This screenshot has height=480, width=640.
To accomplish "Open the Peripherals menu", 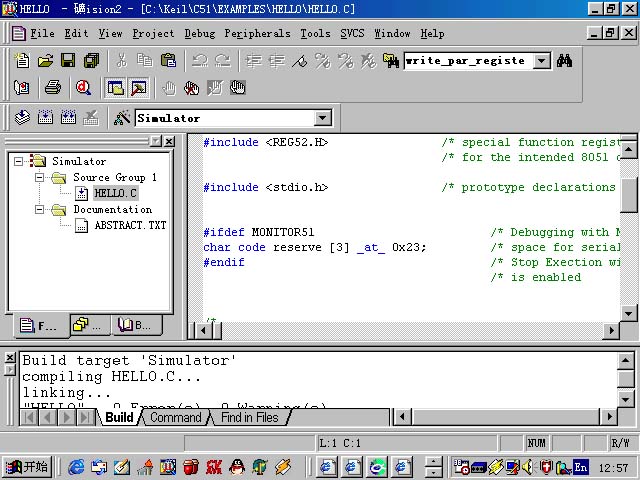I will coord(258,33).
